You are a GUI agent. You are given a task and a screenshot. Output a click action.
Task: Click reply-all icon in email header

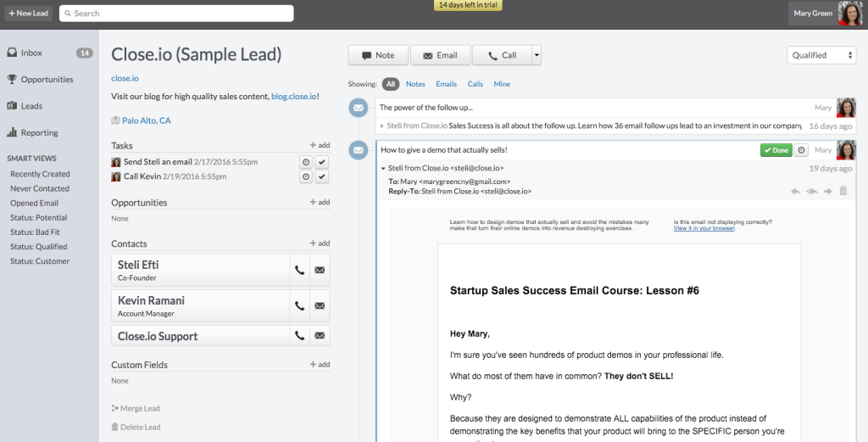pyautogui.click(x=811, y=191)
